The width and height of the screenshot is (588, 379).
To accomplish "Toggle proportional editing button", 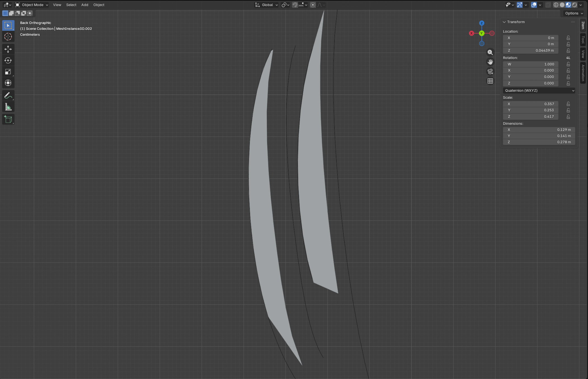I will 313,5.
